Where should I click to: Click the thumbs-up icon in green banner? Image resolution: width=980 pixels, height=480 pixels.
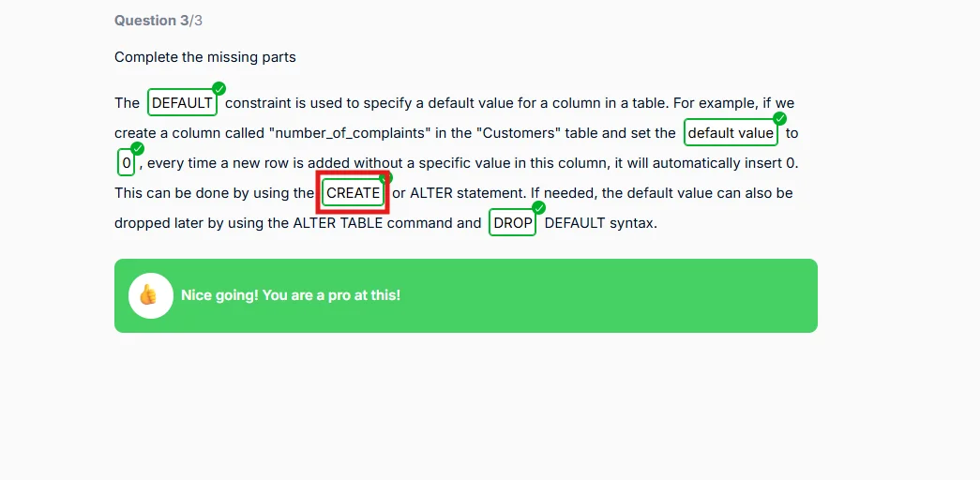point(150,295)
